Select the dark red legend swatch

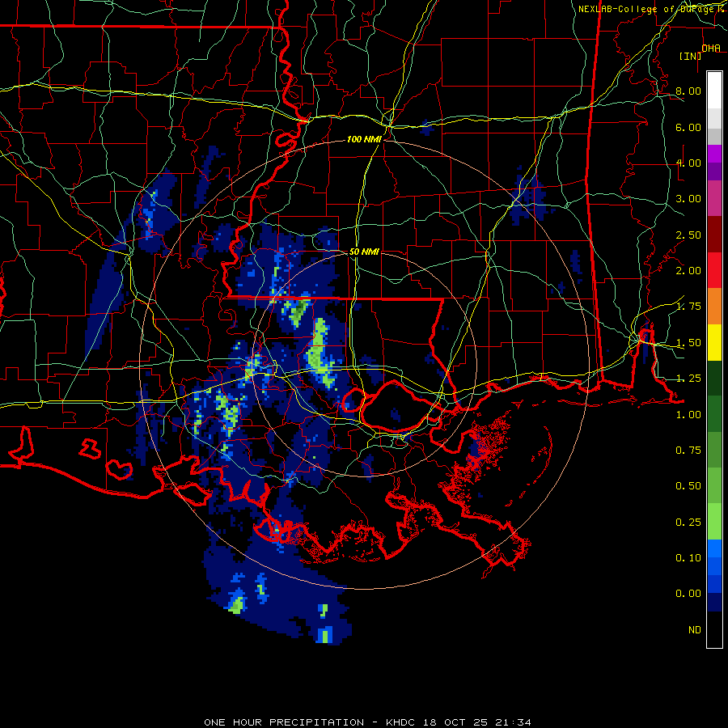click(x=714, y=235)
